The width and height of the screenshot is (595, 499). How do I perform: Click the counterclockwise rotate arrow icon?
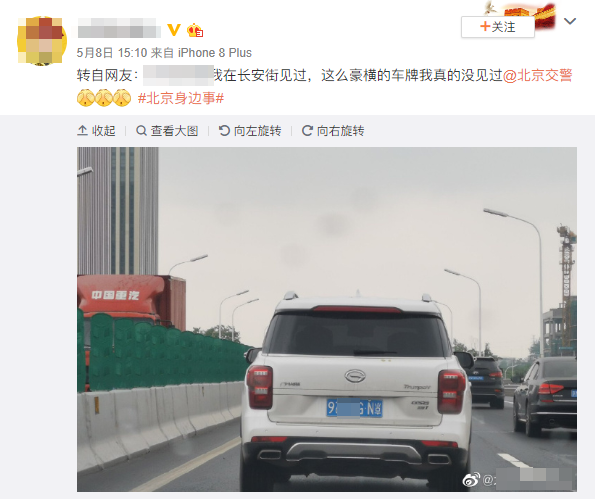tap(224, 131)
